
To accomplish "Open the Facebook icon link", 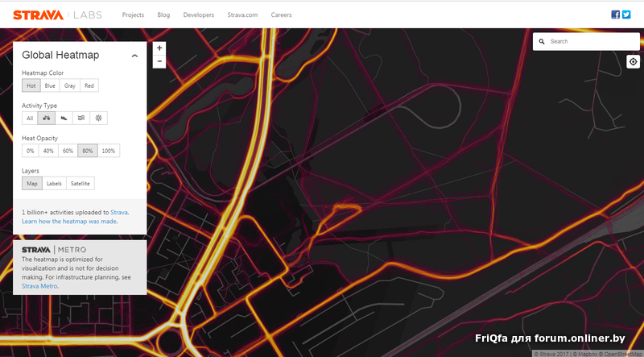I will pos(615,15).
